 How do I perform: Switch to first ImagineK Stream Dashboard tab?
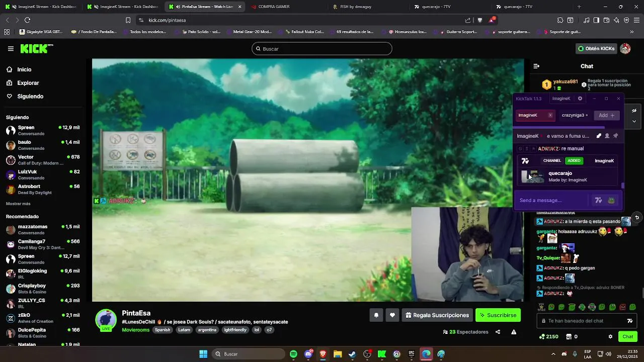(x=41, y=7)
